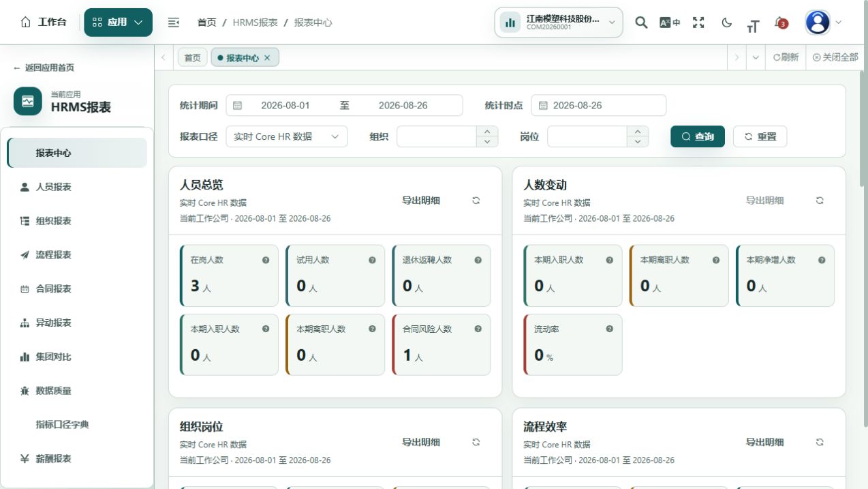
Task: Open 指标口径字典 in sidebar
Action: pos(77,424)
